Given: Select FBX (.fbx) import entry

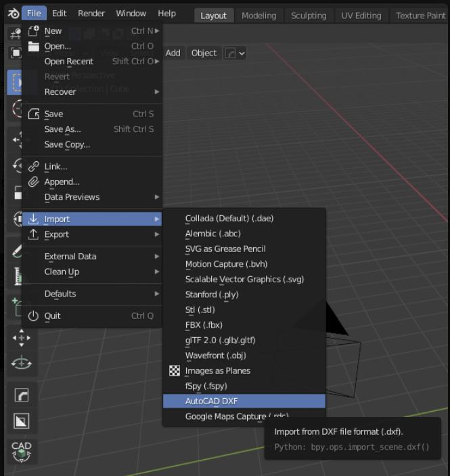Looking at the screenshot, I should 204,325.
